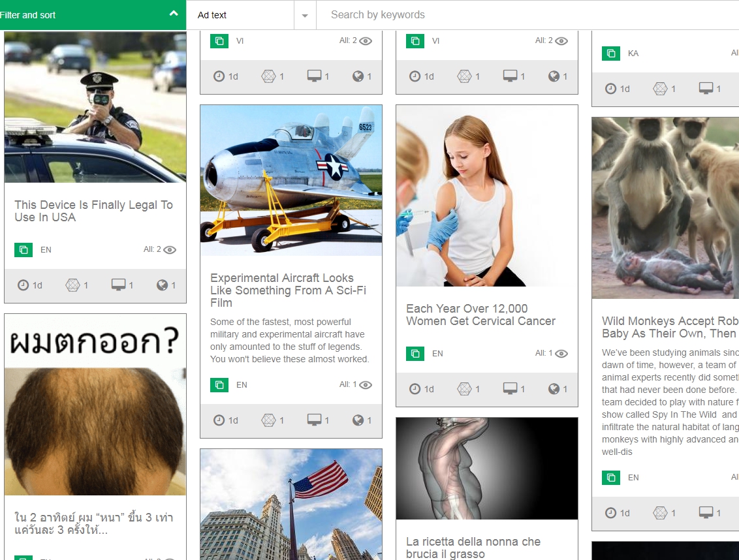Open the Thai hair growth ad title
Image resolution: width=739 pixels, height=560 pixels.
click(94, 523)
